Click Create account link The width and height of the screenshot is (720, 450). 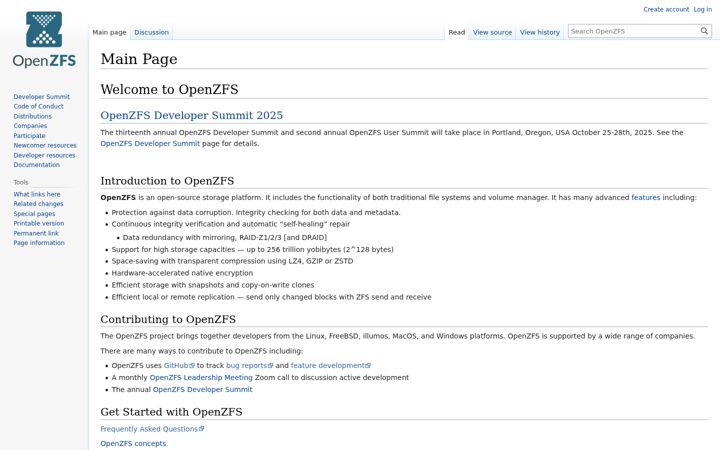click(666, 9)
